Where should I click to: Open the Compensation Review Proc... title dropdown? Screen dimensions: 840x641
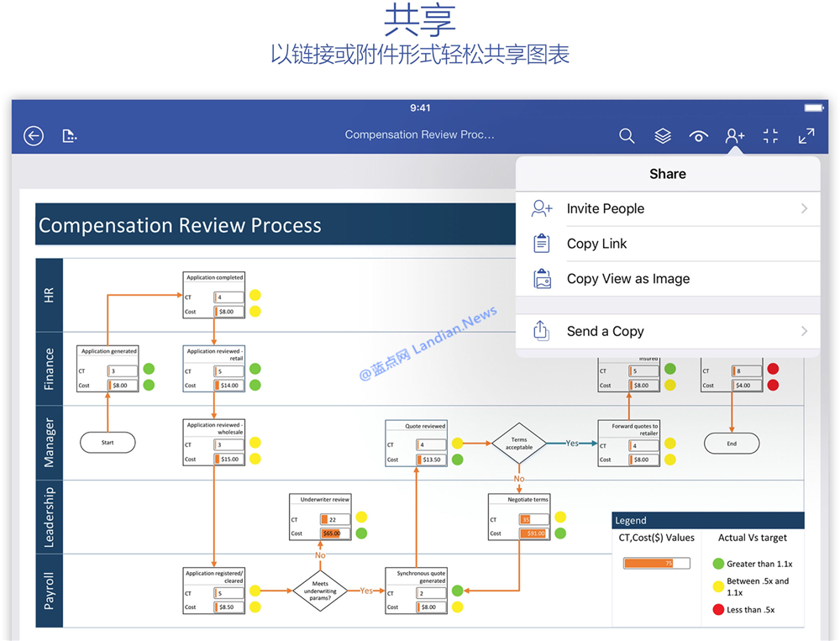click(420, 134)
